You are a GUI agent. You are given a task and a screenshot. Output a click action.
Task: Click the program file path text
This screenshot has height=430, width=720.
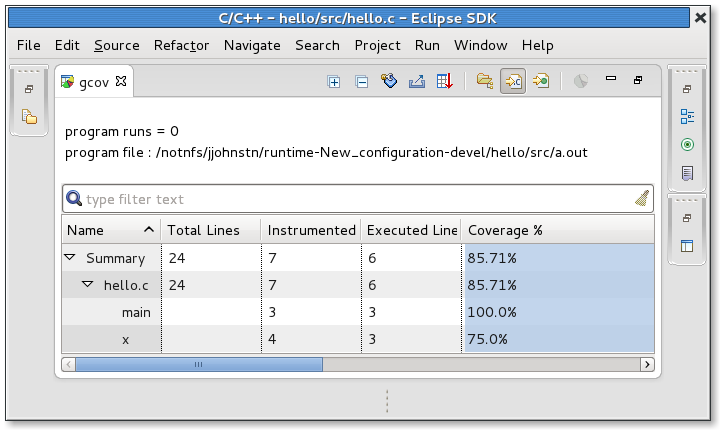(326, 153)
